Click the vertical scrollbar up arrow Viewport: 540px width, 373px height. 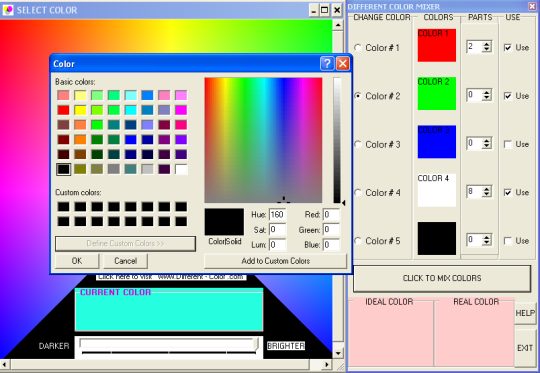point(338,25)
